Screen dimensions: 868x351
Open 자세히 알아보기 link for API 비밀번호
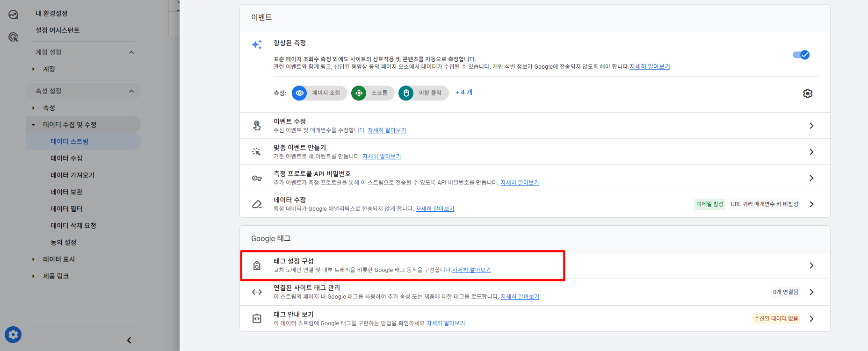click(520, 183)
